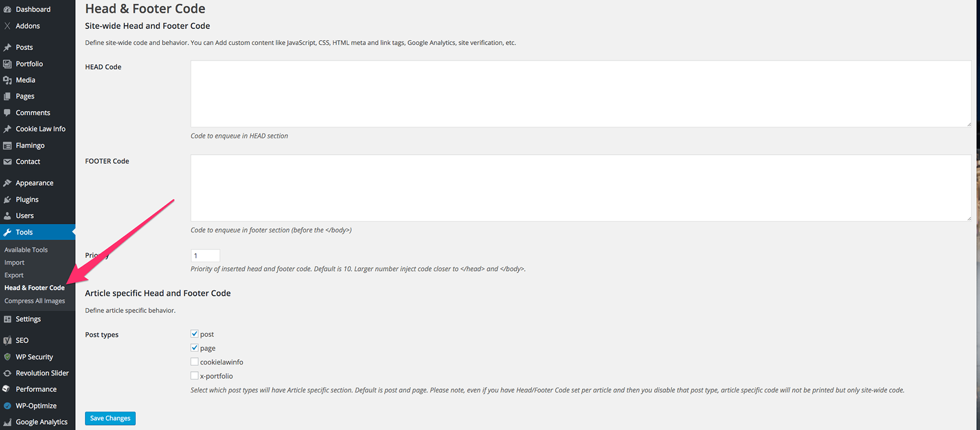This screenshot has width=980, height=430.
Task: Click the Priority number field
Action: (205, 255)
